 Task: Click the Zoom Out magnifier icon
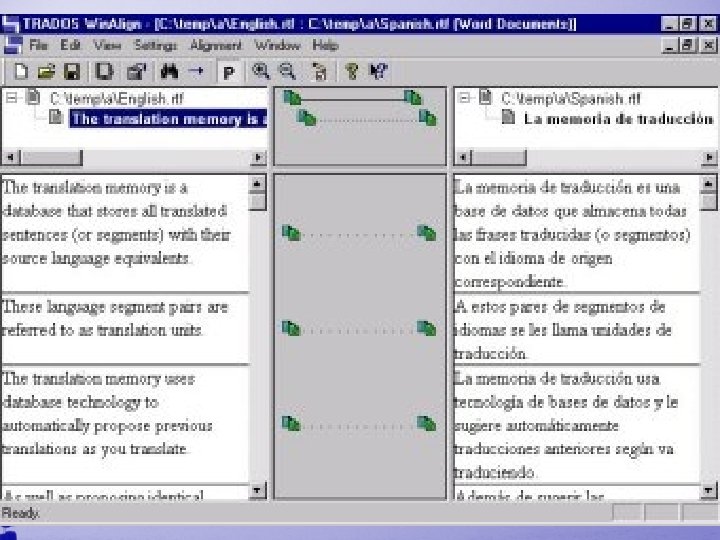[287, 71]
